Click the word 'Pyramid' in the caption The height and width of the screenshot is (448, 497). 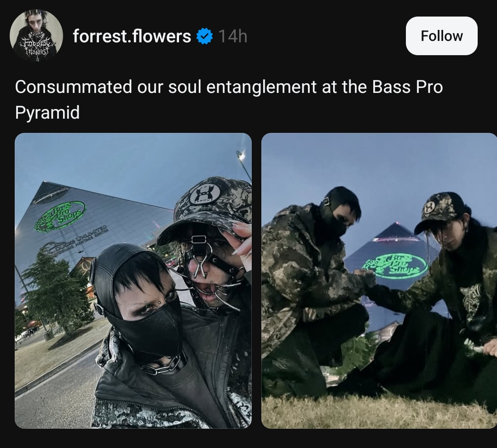47,113
